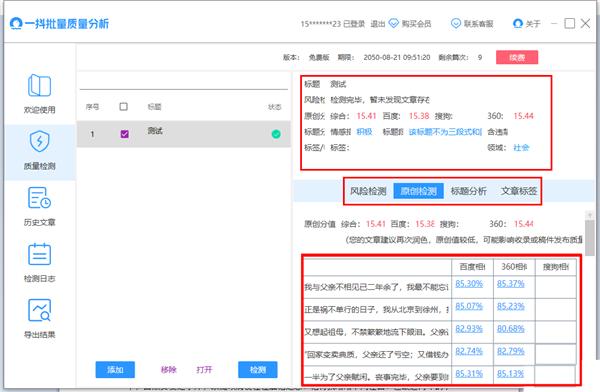This screenshot has width=600, height=392.
Task: Click the blue 添加 button
Action: (x=115, y=369)
